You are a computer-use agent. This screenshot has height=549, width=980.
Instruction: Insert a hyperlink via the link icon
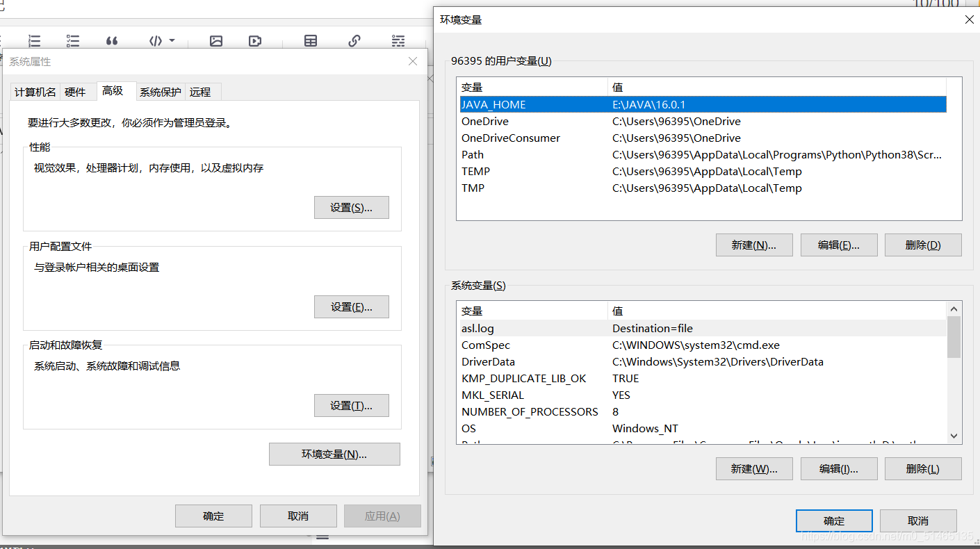(x=354, y=41)
